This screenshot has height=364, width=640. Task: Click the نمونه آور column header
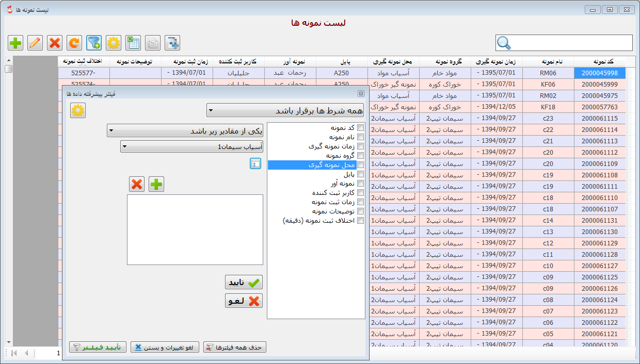tap(290, 62)
